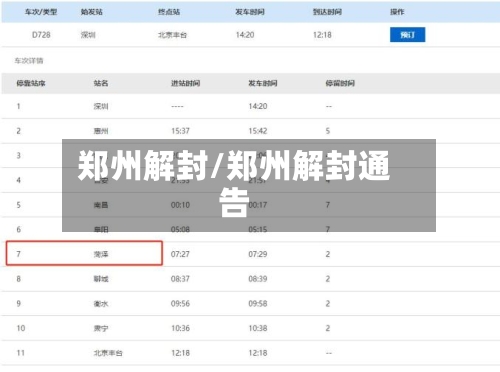Click arrival time 08:37 for 聊城
This screenshot has height=372, width=500.
pos(180,279)
